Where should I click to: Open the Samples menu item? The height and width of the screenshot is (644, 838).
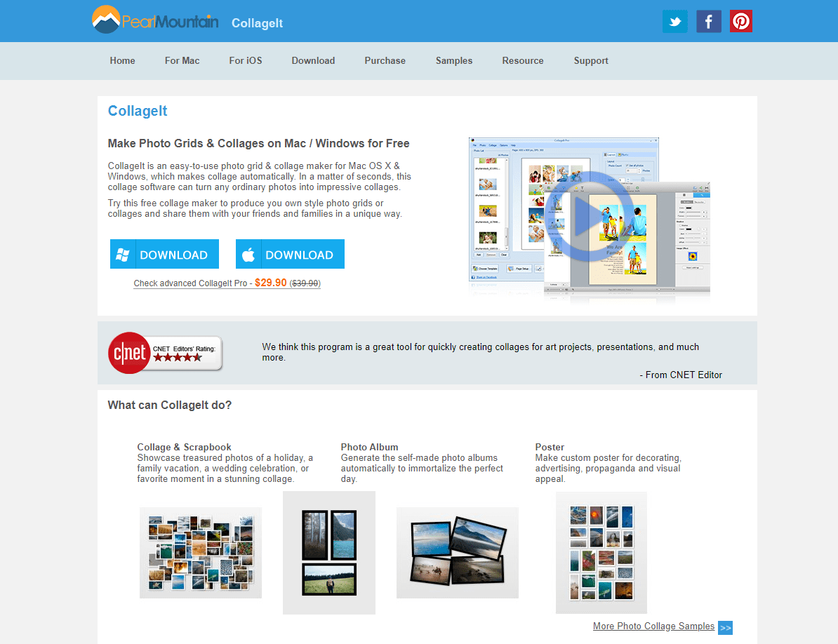pyautogui.click(x=453, y=61)
